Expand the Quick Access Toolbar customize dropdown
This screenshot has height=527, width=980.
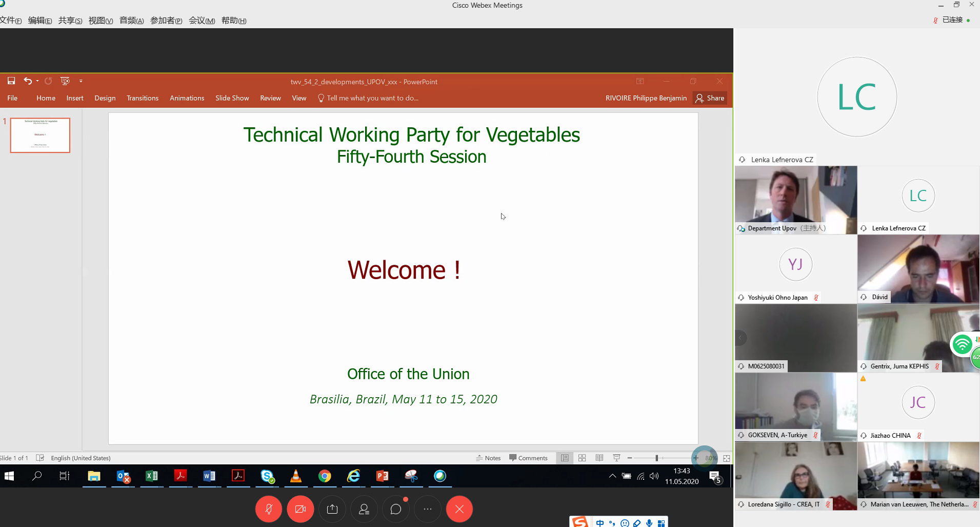[81, 81]
